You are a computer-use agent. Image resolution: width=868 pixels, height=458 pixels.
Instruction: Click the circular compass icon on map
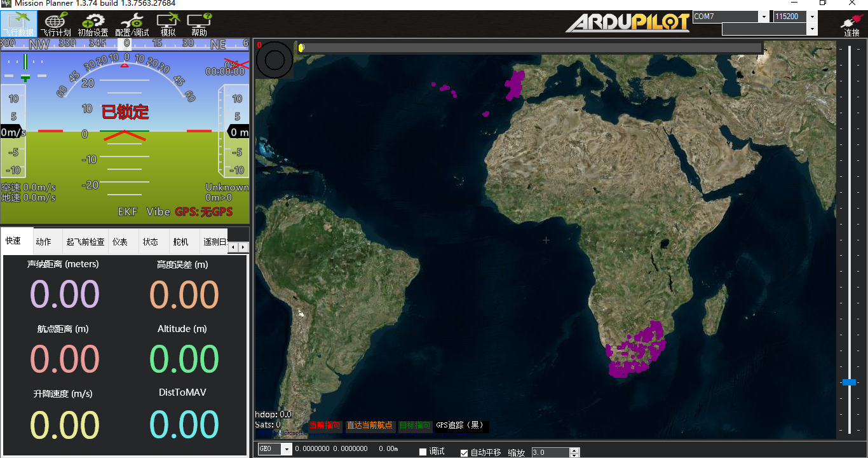pyautogui.click(x=275, y=60)
